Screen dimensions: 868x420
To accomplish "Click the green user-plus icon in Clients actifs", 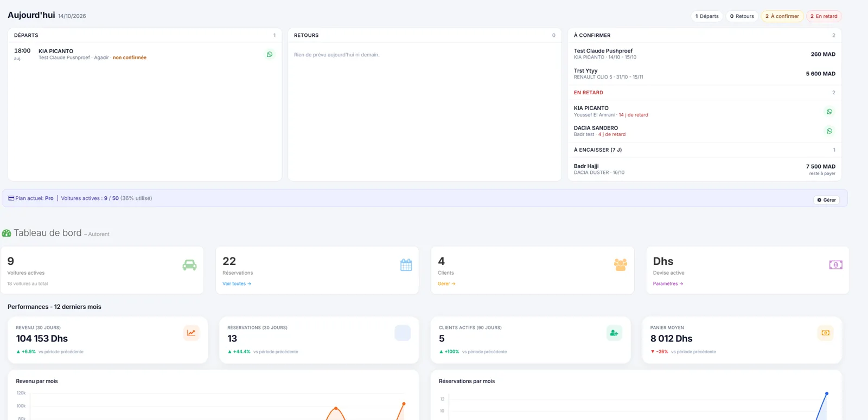I will pyautogui.click(x=614, y=333).
